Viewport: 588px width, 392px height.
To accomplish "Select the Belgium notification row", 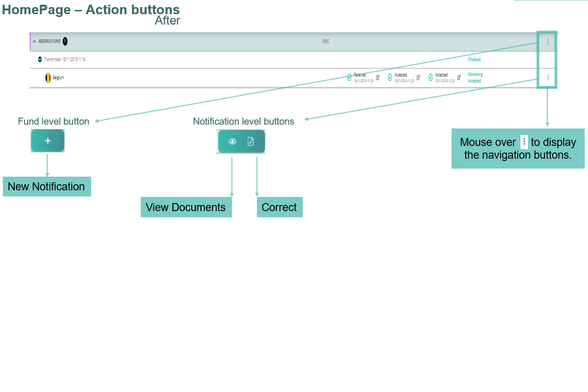I will point(293,78).
